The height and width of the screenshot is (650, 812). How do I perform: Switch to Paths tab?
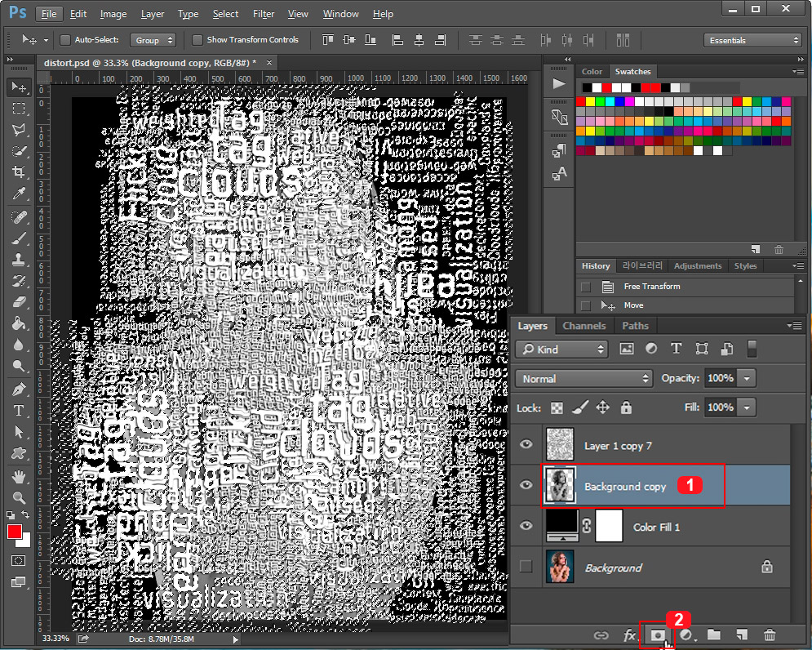[635, 326]
